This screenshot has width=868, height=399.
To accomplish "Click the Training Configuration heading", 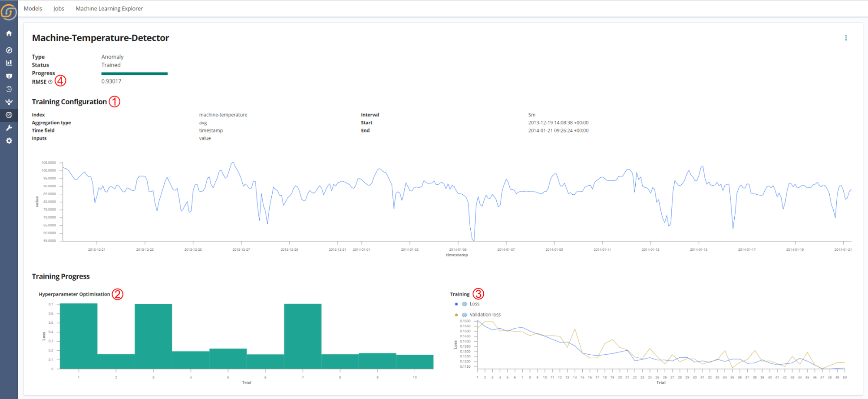I will (69, 102).
